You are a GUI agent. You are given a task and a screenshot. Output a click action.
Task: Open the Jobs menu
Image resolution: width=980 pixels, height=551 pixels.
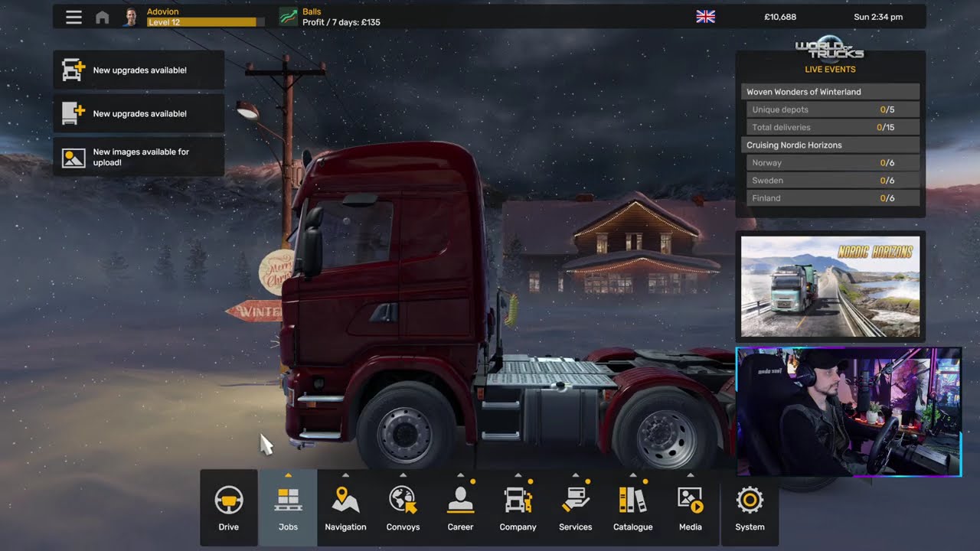click(288, 508)
